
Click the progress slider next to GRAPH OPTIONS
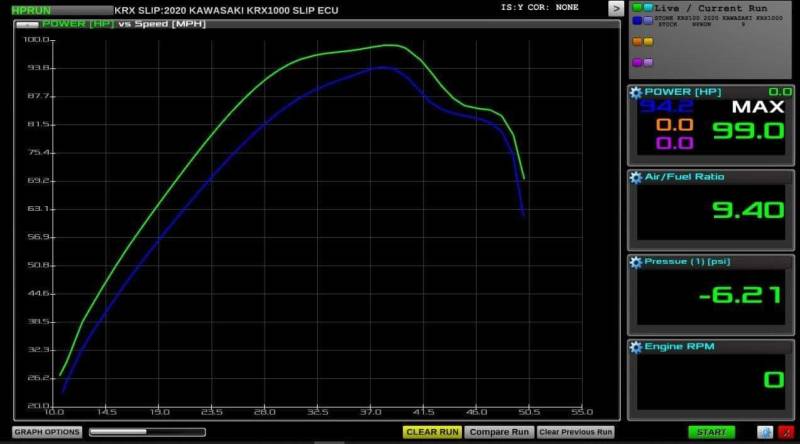pos(147,432)
